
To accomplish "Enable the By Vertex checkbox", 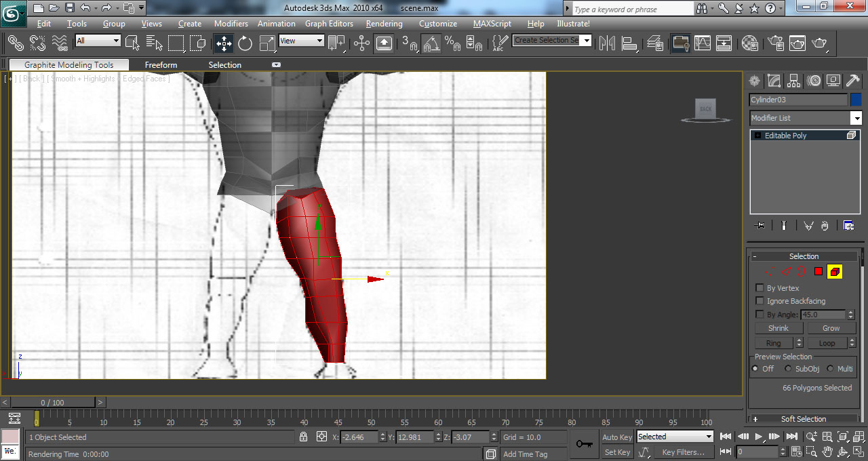I will click(x=759, y=288).
